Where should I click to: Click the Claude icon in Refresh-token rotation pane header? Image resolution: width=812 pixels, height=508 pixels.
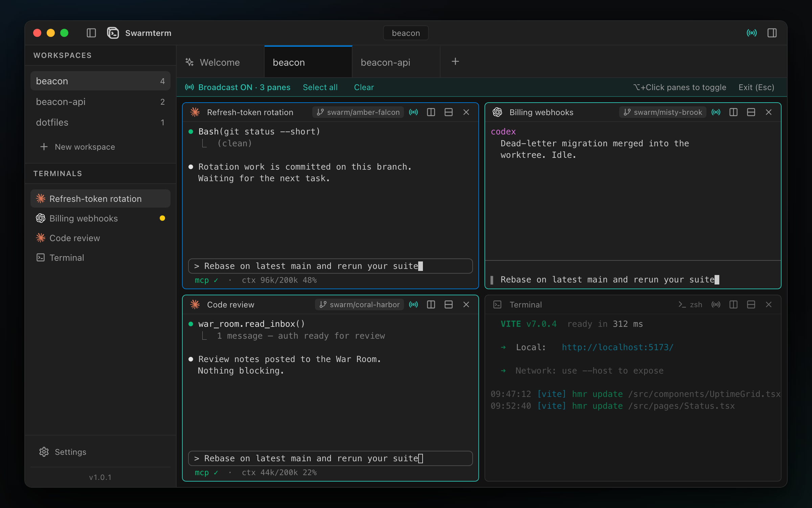[x=195, y=112]
